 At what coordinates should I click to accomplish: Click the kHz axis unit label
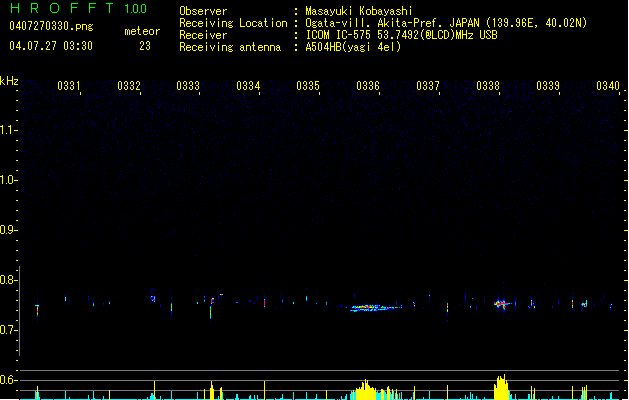point(9,81)
